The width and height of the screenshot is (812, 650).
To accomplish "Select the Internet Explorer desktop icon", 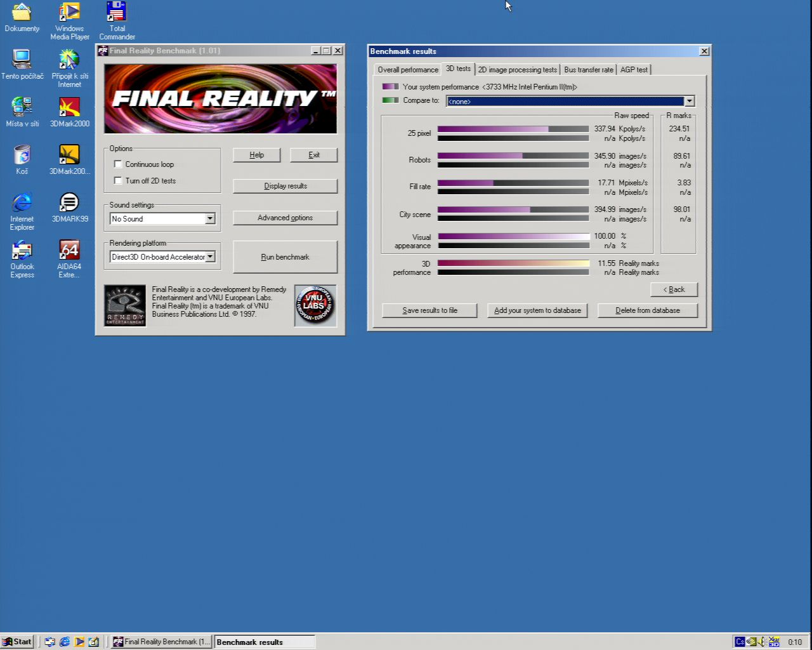I will pyautogui.click(x=22, y=212).
